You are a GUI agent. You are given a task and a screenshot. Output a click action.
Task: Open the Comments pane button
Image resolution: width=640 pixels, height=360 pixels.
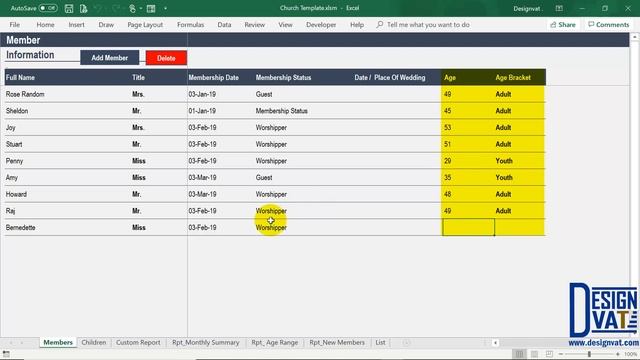click(609, 24)
